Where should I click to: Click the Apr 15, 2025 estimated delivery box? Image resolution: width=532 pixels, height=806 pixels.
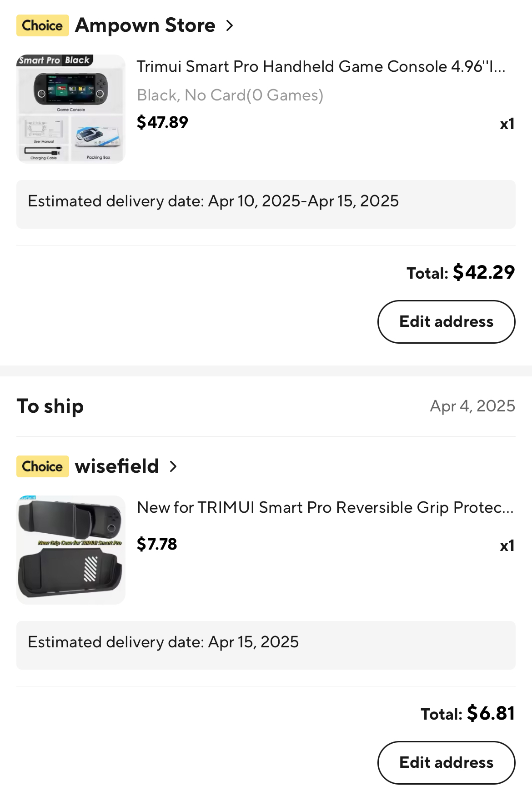266,645
